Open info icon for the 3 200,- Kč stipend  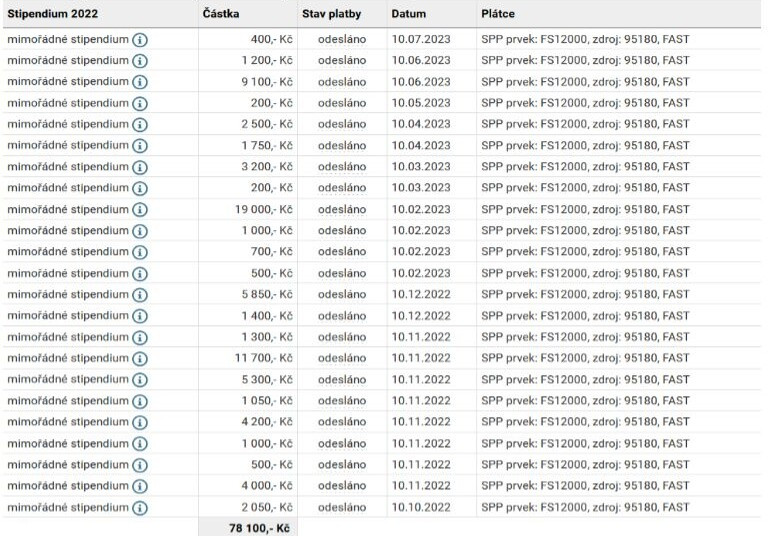point(140,167)
